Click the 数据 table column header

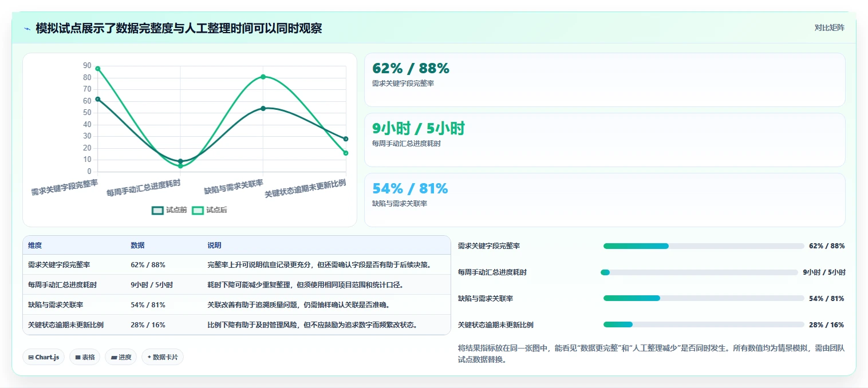[x=137, y=245]
